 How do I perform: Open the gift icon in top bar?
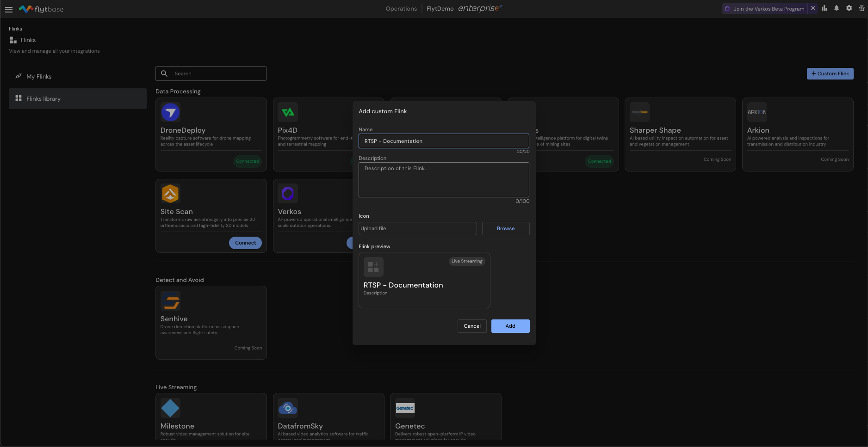[x=862, y=8]
